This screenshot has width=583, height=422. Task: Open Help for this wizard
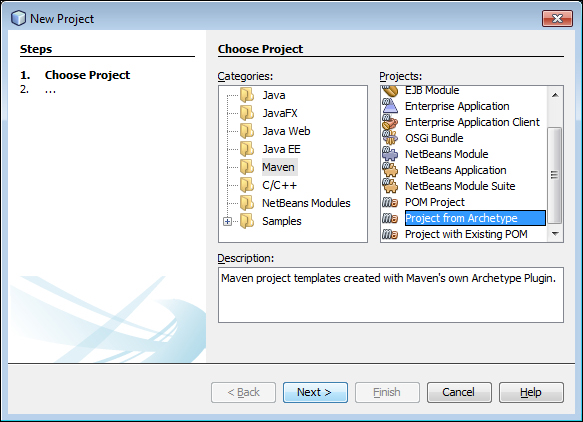(x=531, y=392)
